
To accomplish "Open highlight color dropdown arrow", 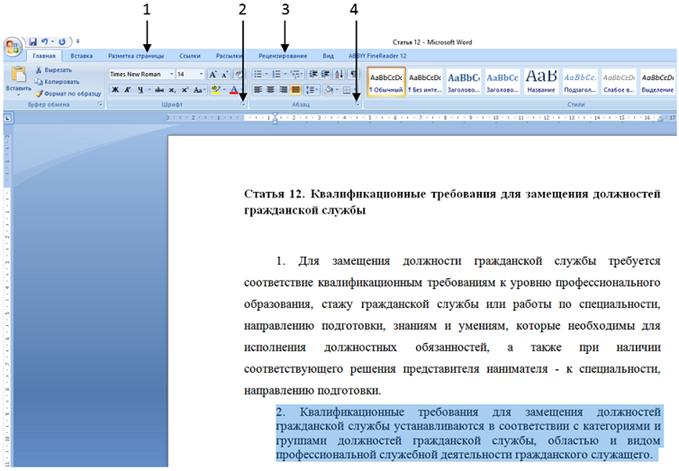I will coord(224,90).
